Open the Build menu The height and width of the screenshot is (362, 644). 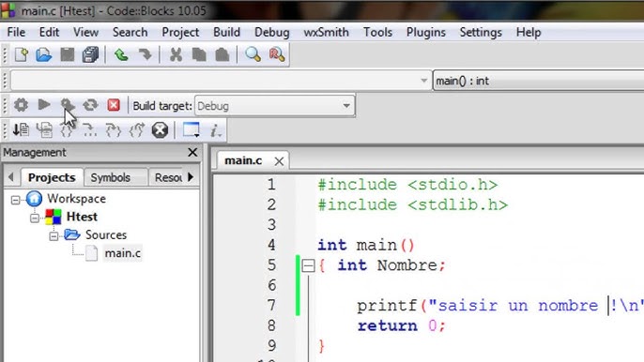(x=227, y=32)
